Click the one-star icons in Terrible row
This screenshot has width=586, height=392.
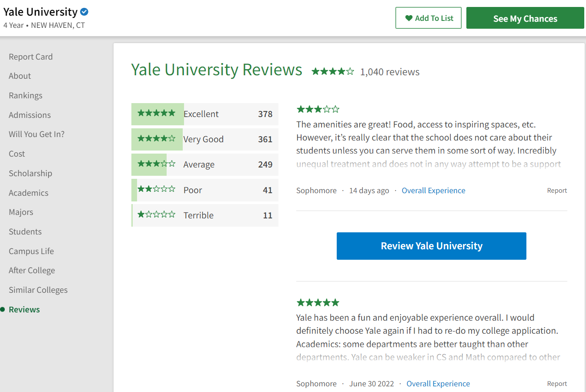(157, 214)
